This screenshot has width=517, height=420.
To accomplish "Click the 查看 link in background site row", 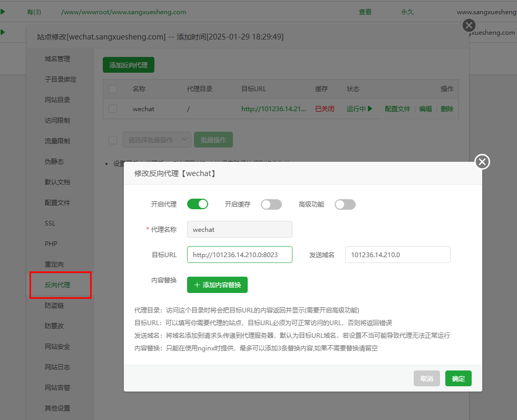I will click(365, 12).
